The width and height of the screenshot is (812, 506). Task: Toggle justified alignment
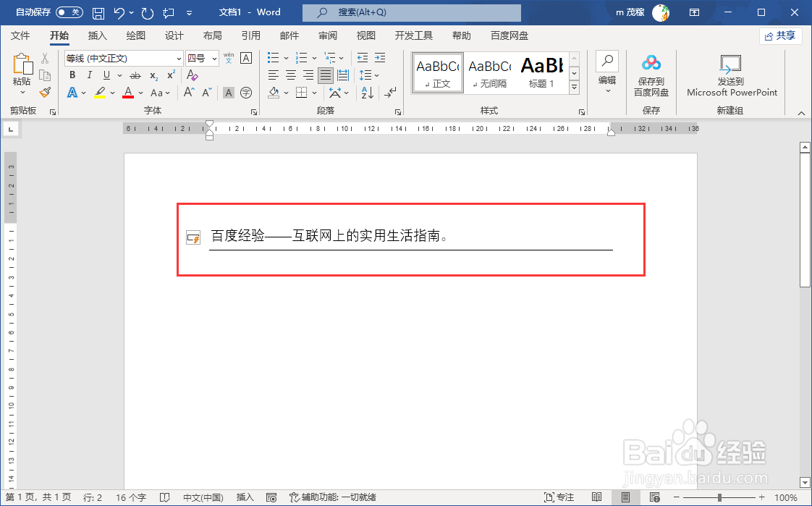[x=325, y=75]
